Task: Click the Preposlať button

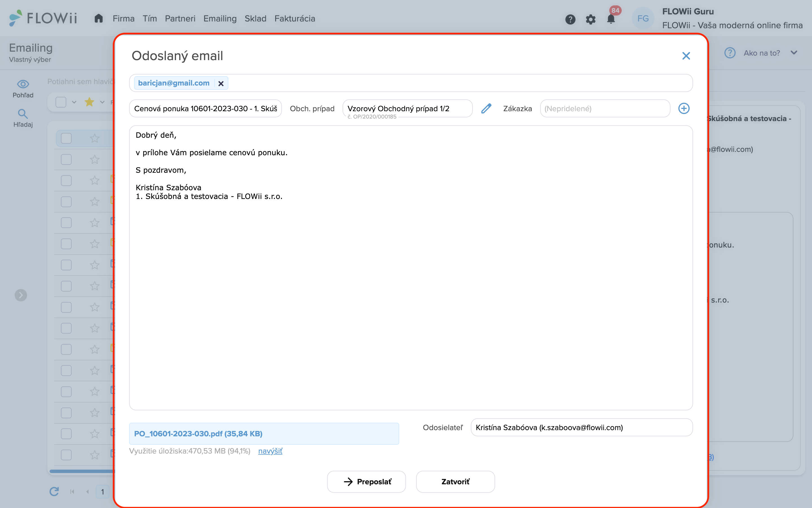Action: [x=367, y=481]
